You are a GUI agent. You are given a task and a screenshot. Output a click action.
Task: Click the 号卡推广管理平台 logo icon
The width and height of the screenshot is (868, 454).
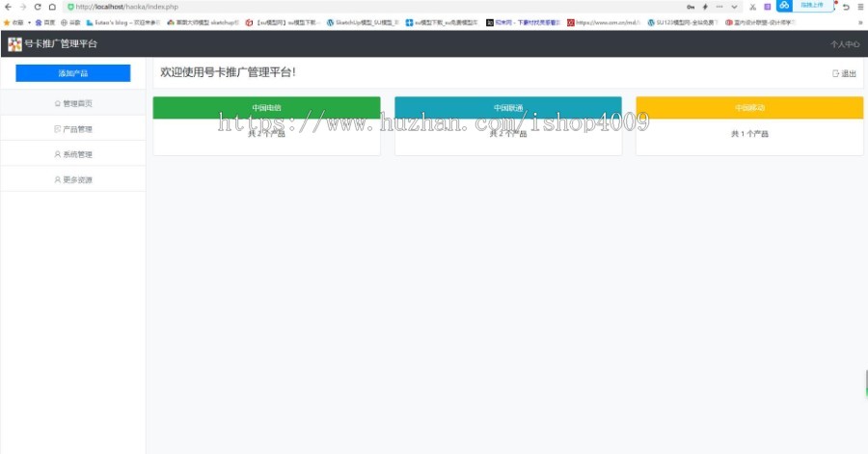[14, 44]
